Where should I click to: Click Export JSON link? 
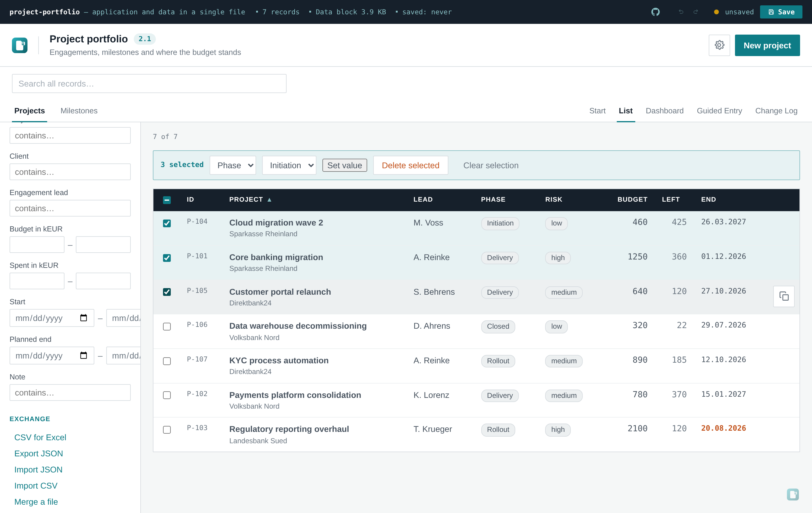(x=39, y=453)
